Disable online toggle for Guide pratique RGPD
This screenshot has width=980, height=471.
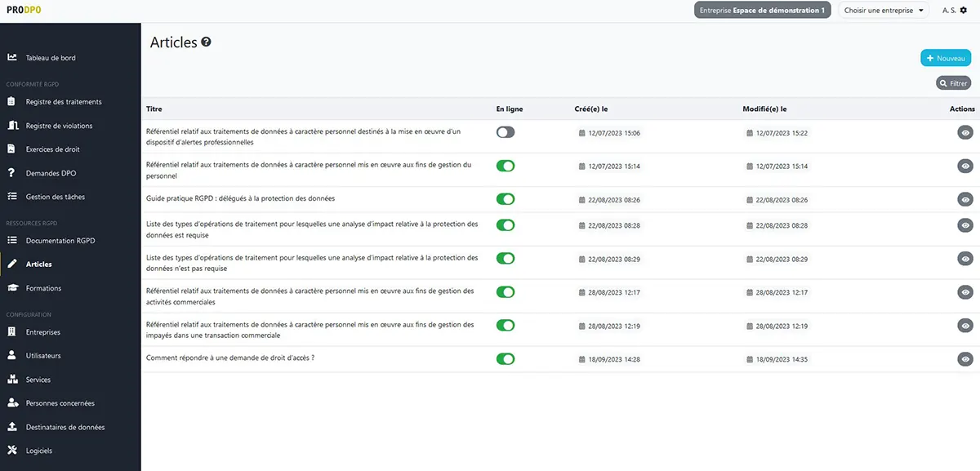[506, 199]
